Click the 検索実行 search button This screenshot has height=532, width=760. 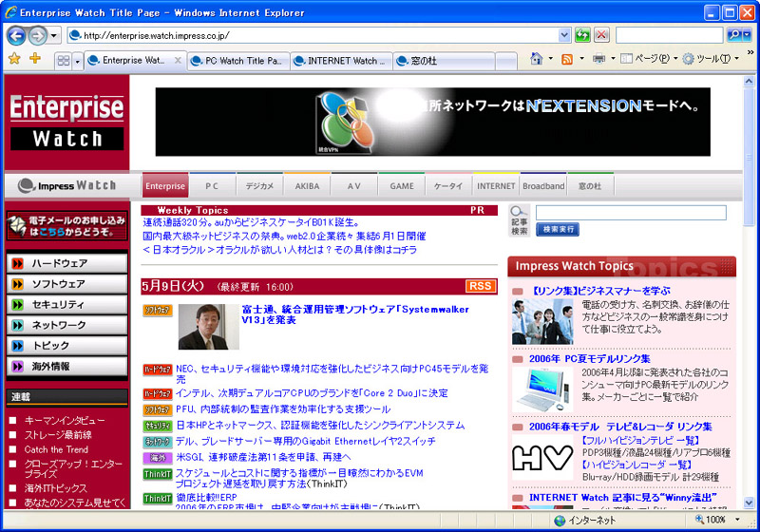point(558,229)
